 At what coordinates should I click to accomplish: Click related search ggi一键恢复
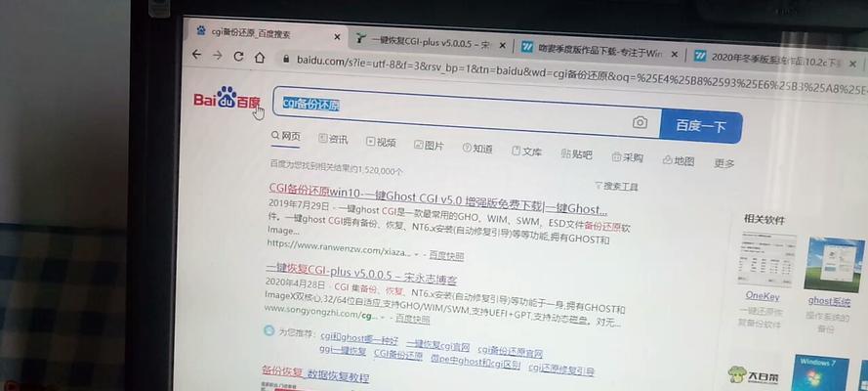pos(343,350)
